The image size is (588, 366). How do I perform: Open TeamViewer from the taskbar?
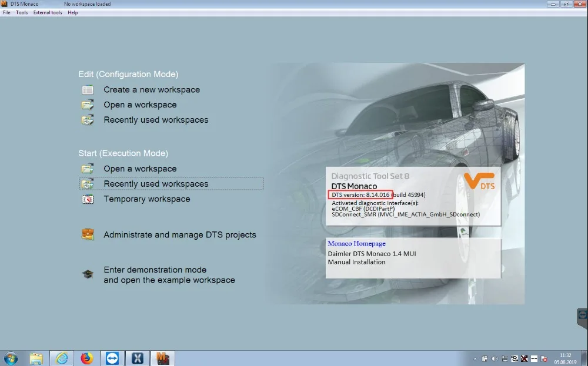pyautogui.click(x=112, y=358)
